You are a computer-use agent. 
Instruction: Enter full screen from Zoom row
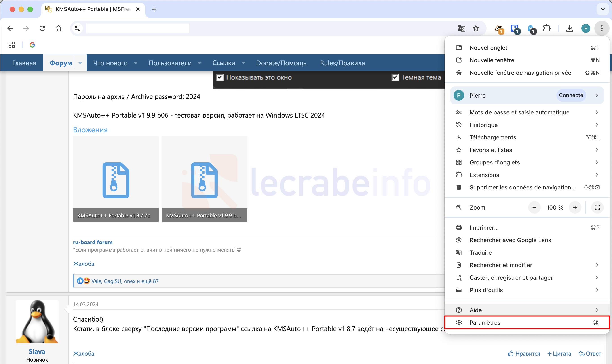pos(597,208)
